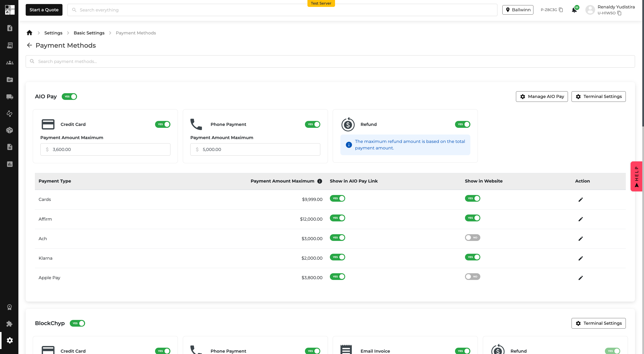The image size is (644, 354).
Task: Turn off AIO Pay Credit Card toggle
Action: coord(163,124)
